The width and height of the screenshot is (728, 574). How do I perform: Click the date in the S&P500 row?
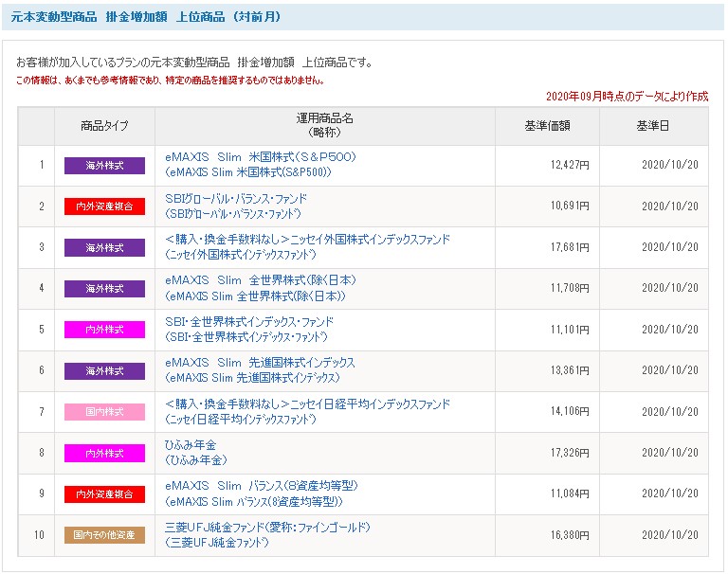click(x=670, y=165)
